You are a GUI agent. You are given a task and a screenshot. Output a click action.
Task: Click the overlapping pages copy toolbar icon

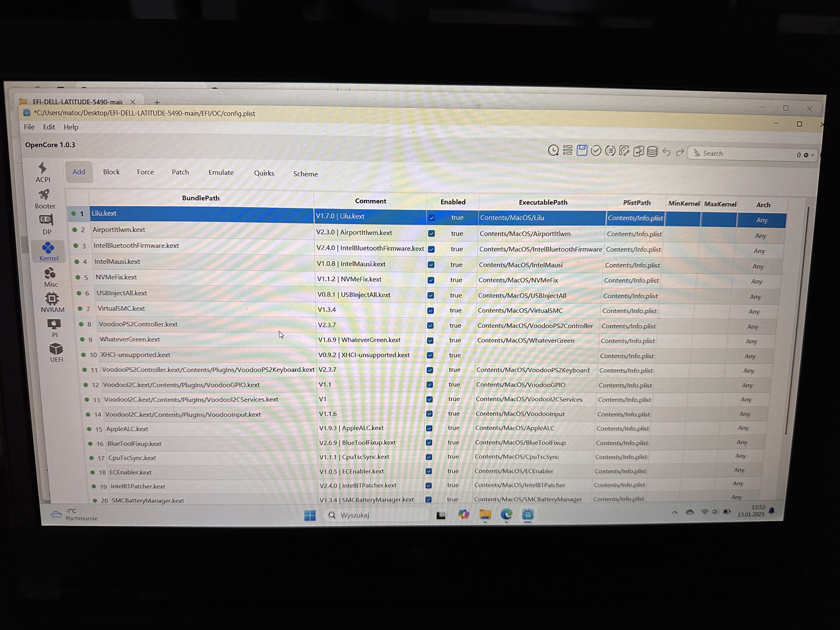coord(638,151)
